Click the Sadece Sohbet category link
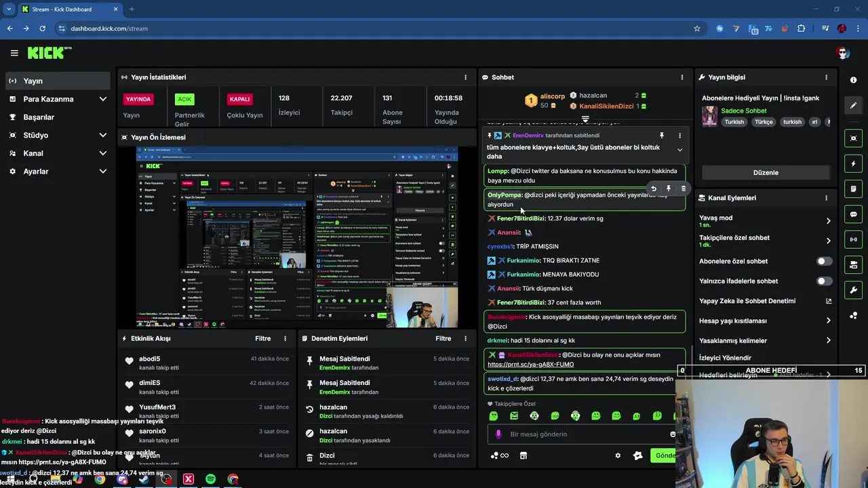The height and width of the screenshot is (488, 868). (744, 110)
